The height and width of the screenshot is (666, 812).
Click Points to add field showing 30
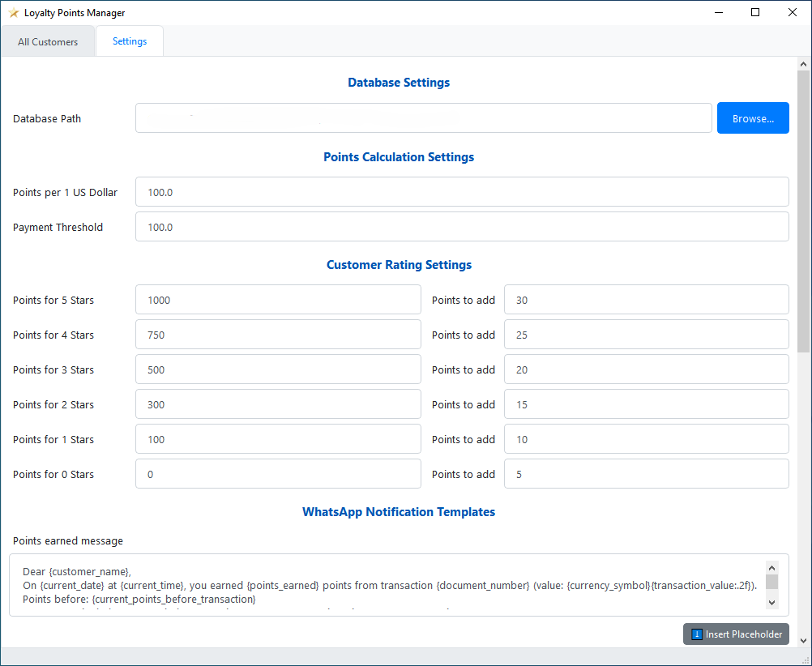click(x=646, y=300)
